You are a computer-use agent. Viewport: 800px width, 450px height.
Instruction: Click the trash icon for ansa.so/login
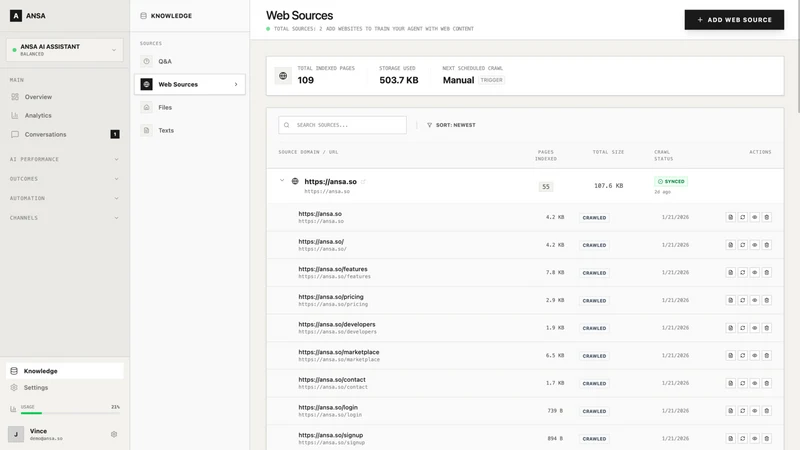click(766, 411)
